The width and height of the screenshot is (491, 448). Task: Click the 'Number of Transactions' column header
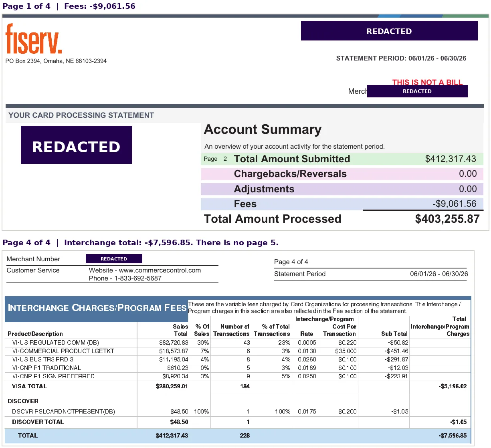[231, 330]
